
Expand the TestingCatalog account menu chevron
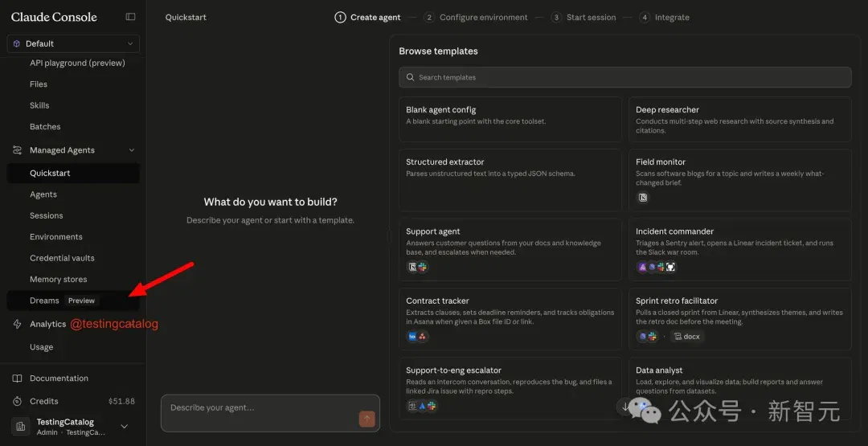[125, 426]
